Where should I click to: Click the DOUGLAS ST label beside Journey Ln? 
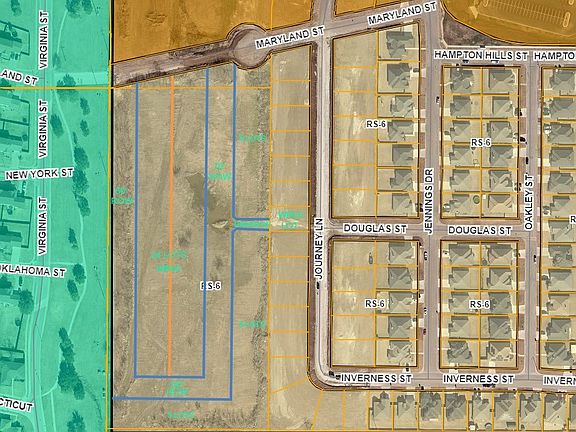[375, 228]
